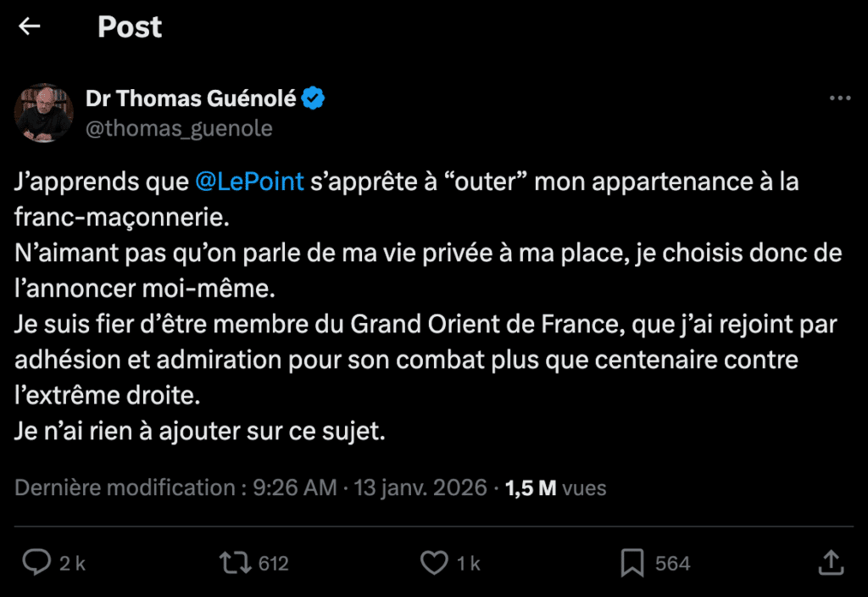The image size is (868, 597).
Task: Like the post with the heart icon
Action: pyautogui.click(x=434, y=562)
